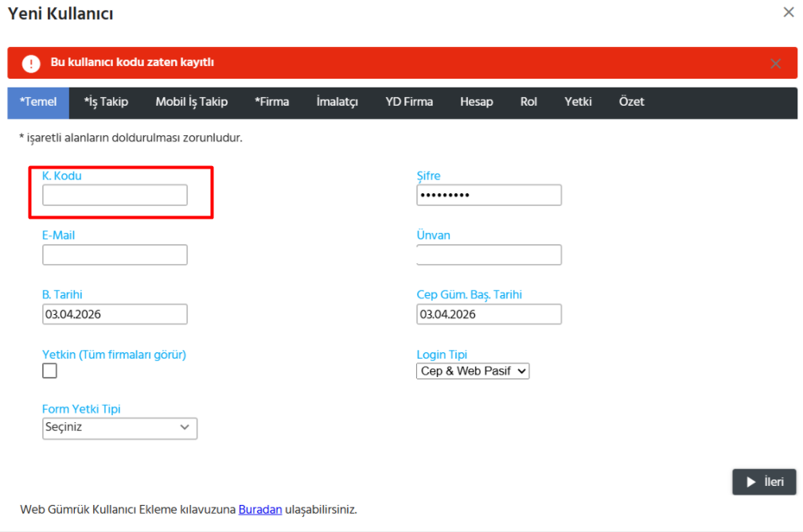This screenshot has height=532, width=803.
Task: View the Özet tab
Action: point(631,102)
